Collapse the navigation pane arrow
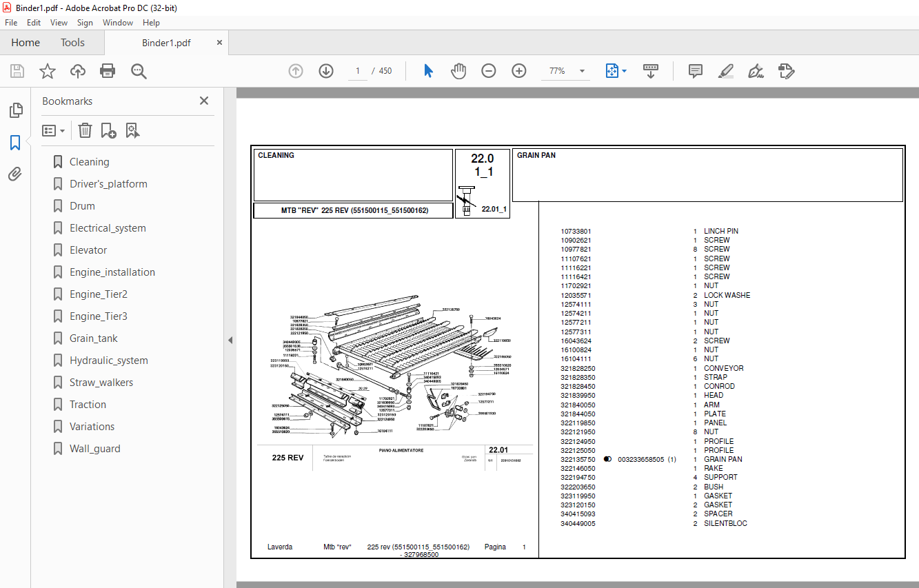Image resolution: width=919 pixels, height=588 pixels. tap(230, 341)
